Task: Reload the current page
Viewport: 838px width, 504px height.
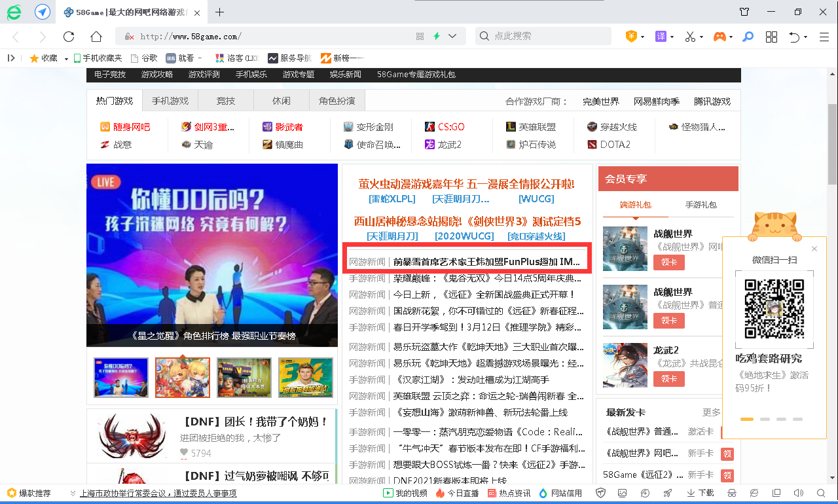Action: coord(69,37)
